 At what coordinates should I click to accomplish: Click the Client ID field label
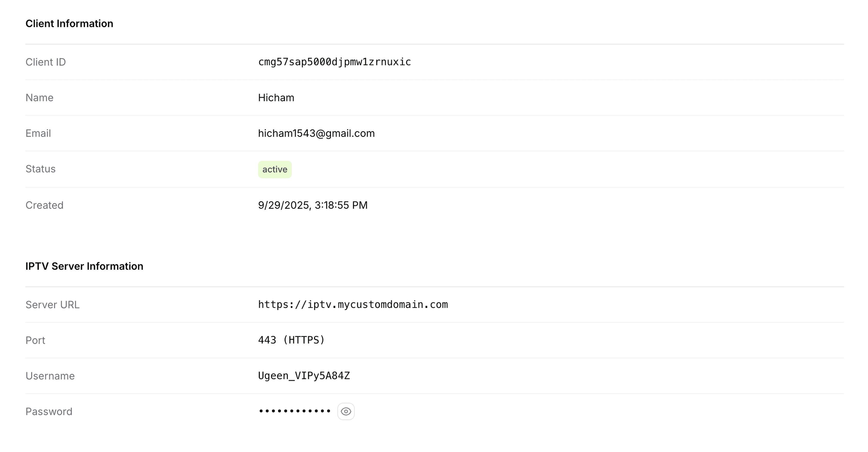pos(46,62)
